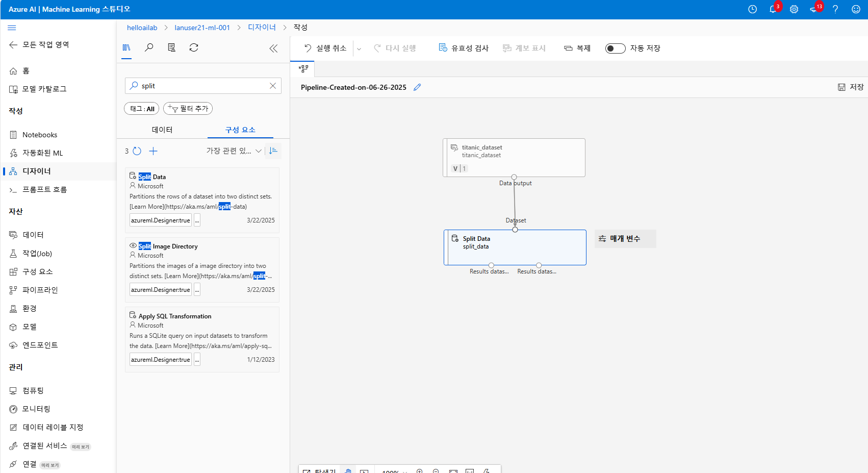The width and height of the screenshot is (868, 473).
Task: Toggle the auto save switch
Action: point(615,48)
